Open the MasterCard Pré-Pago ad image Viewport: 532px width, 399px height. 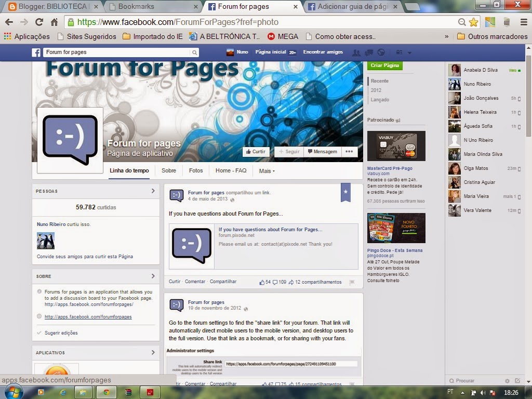(x=396, y=146)
